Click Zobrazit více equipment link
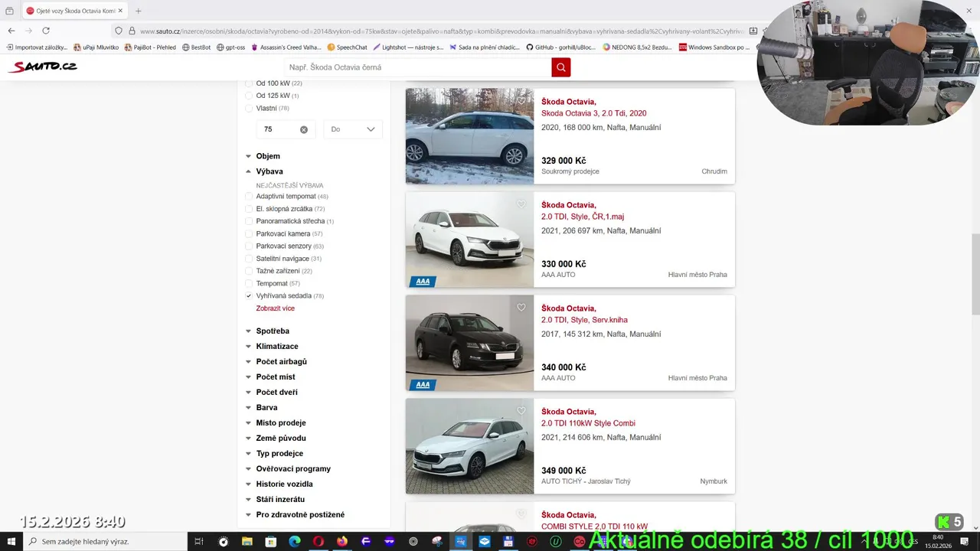The image size is (980, 551). click(x=276, y=308)
